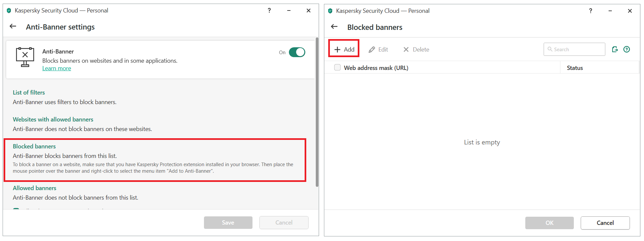Close the Blocked banners window
Screen dimensions: 644x241
[x=630, y=11]
